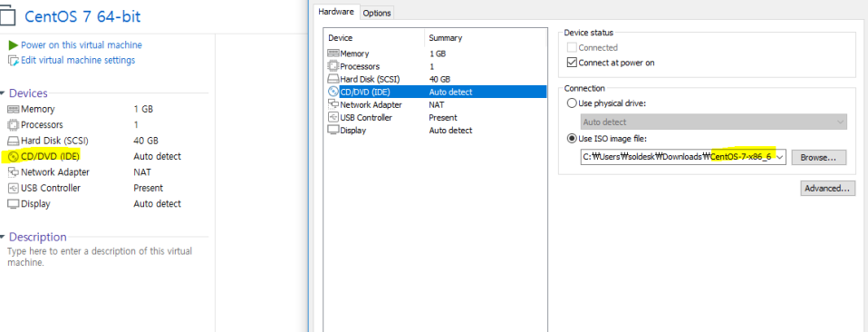The width and height of the screenshot is (868, 332).
Task: Select the Hardware tab
Action: tap(336, 12)
